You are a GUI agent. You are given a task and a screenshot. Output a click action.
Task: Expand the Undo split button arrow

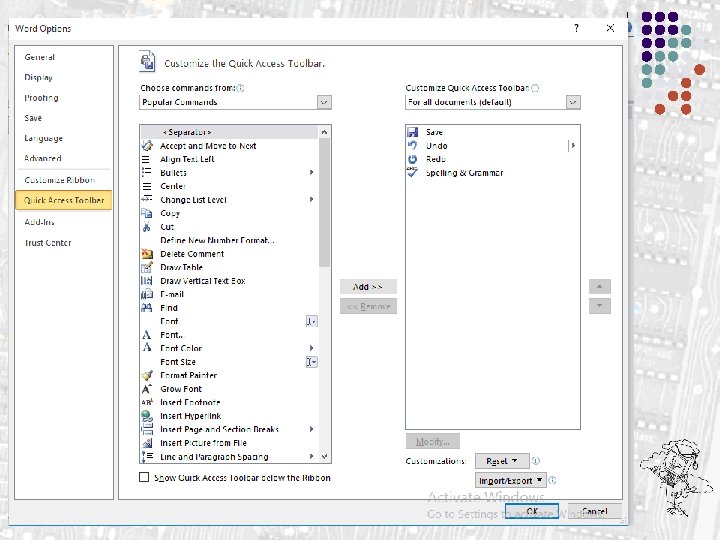(573, 146)
